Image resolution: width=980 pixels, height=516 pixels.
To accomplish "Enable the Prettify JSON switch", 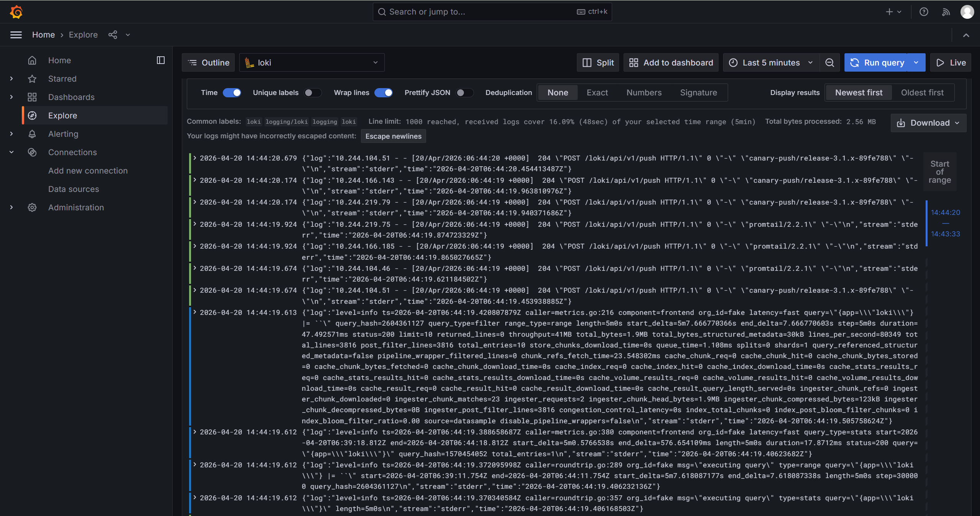I will (x=465, y=93).
